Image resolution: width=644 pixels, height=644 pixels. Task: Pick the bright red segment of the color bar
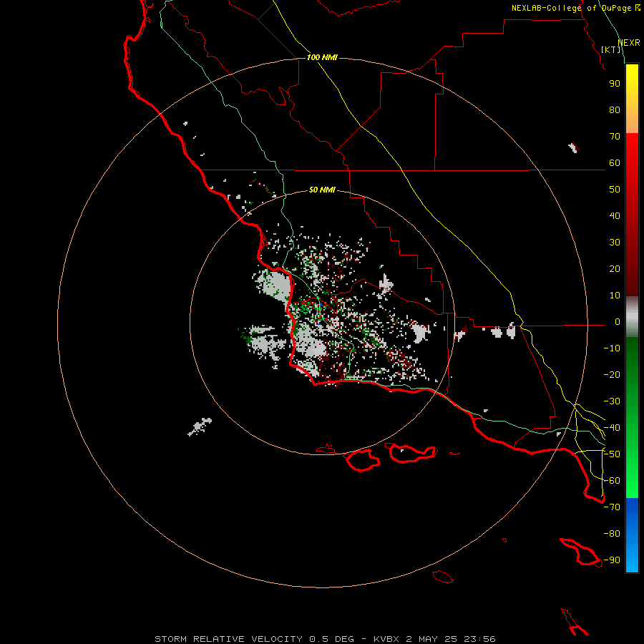pyautogui.click(x=632, y=150)
